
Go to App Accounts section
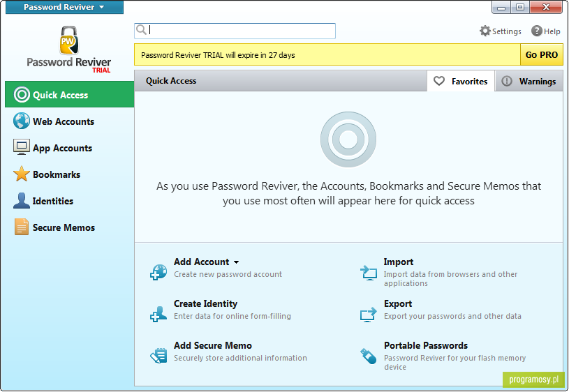(62, 149)
